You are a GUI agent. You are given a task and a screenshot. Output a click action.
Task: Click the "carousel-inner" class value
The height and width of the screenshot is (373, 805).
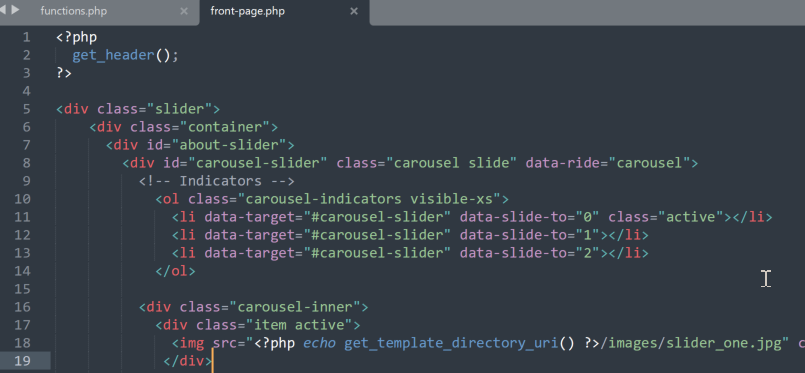click(x=295, y=307)
